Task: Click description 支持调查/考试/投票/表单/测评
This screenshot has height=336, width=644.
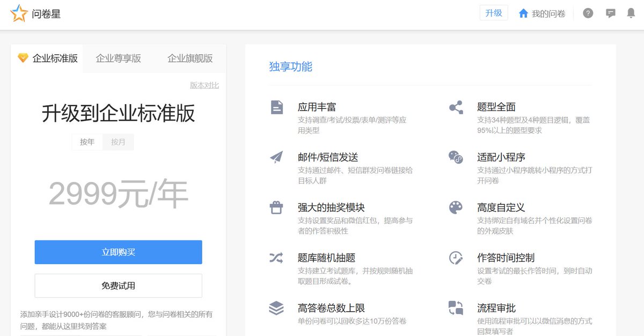Action: coord(352,125)
